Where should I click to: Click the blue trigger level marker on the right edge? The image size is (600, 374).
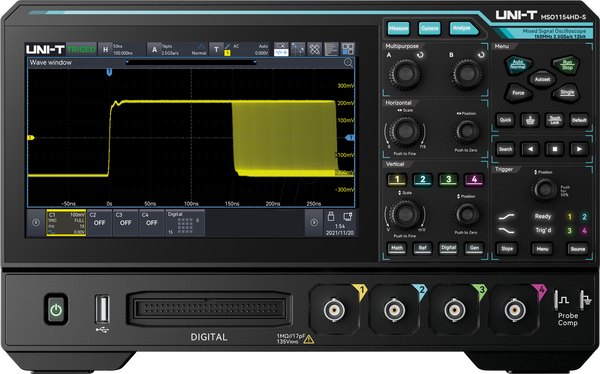(350, 137)
